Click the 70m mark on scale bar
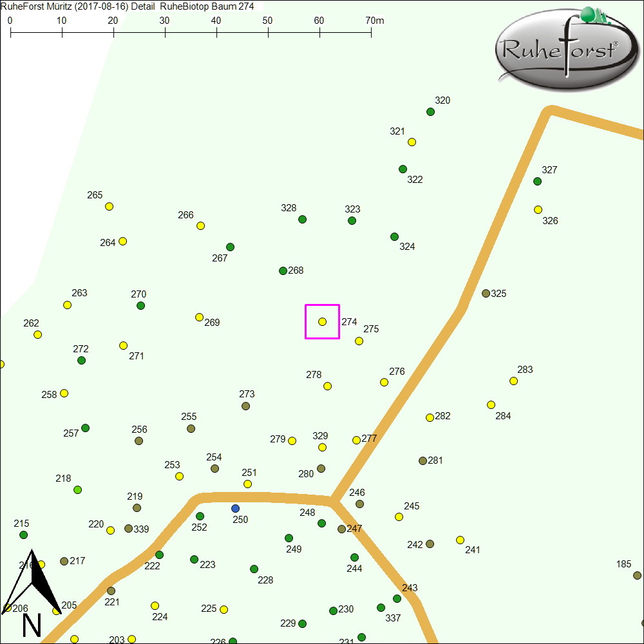This screenshot has height=644, width=644. click(x=372, y=31)
